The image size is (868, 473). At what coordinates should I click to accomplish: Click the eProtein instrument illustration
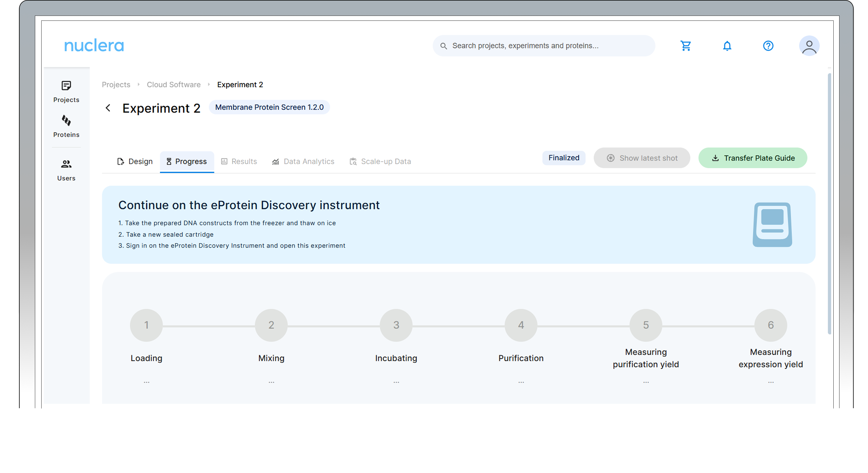point(772,224)
